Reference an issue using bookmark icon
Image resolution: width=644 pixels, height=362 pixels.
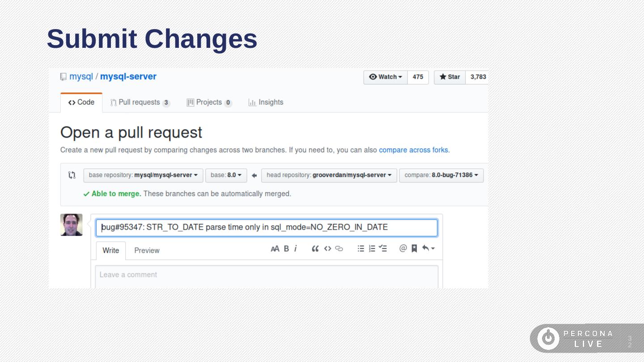pos(414,249)
